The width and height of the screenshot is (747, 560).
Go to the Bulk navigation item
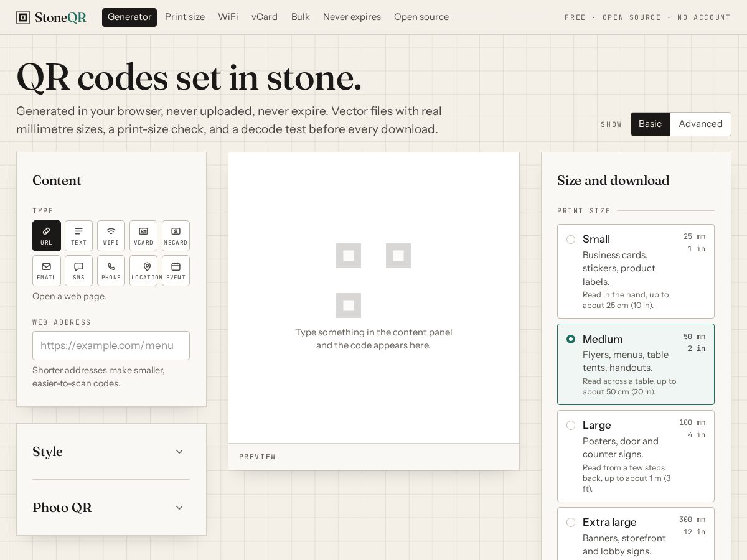point(300,17)
